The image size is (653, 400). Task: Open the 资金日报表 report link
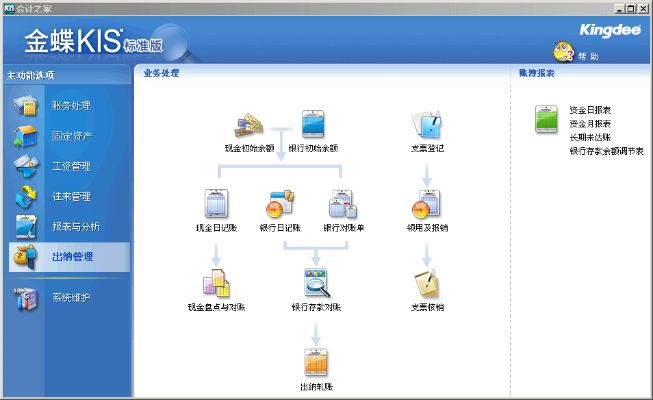coord(590,109)
